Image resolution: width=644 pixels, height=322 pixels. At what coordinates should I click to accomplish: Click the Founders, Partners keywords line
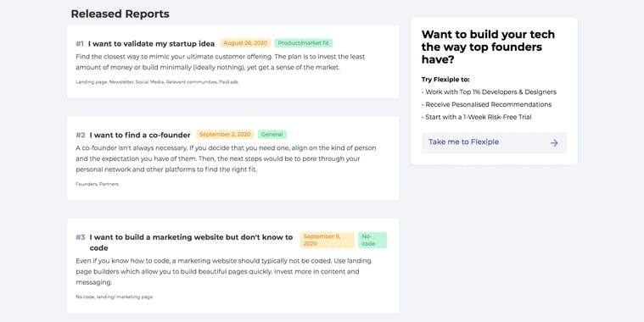pyautogui.click(x=97, y=184)
